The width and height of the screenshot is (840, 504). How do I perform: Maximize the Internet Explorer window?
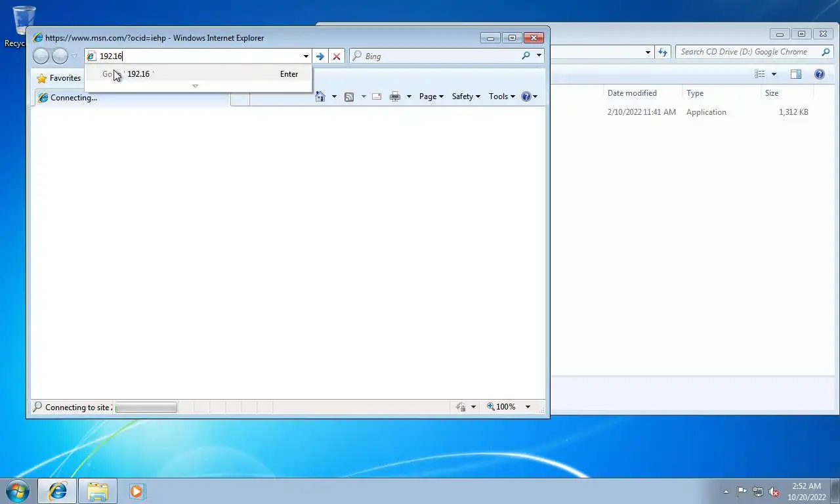point(512,37)
